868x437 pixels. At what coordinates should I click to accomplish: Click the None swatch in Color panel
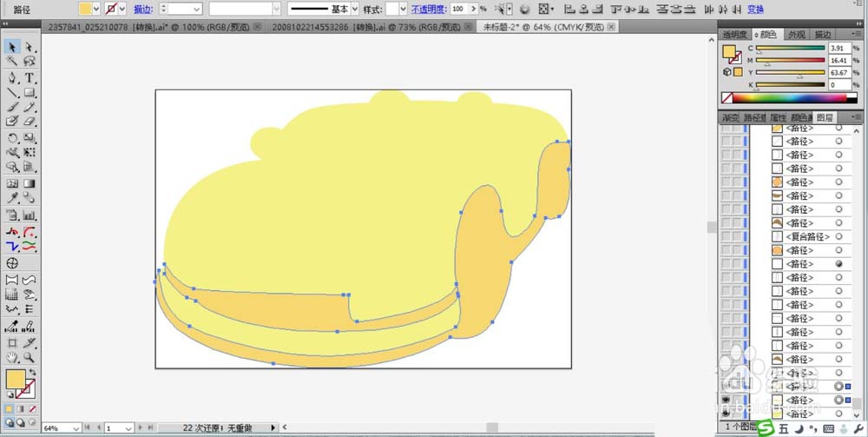pos(727,98)
